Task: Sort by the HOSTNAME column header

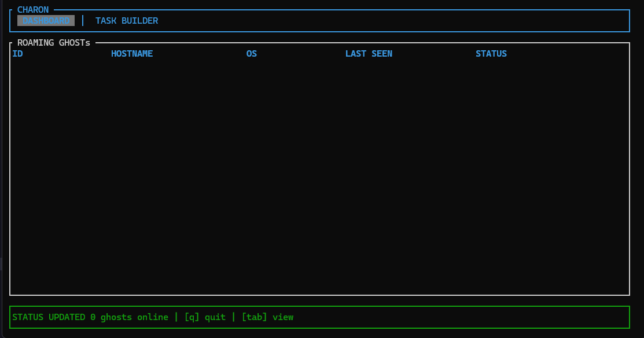Action: pyautogui.click(x=132, y=54)
